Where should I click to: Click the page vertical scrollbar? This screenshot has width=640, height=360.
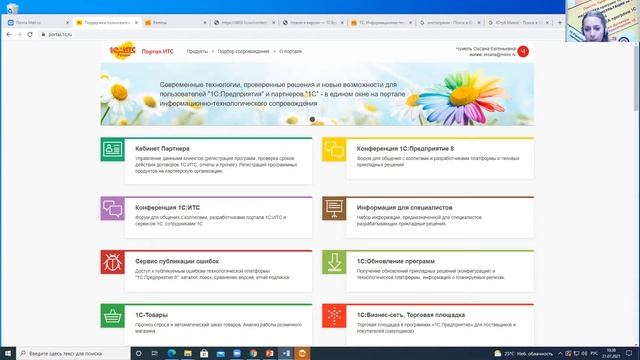click(636, 78)
